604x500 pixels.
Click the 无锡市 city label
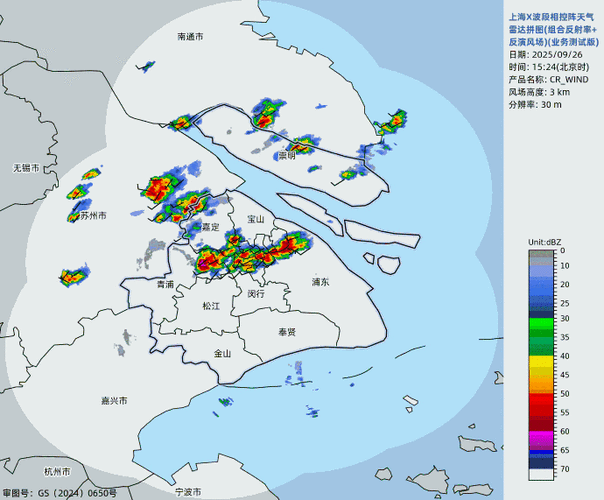tap(26, 168)
